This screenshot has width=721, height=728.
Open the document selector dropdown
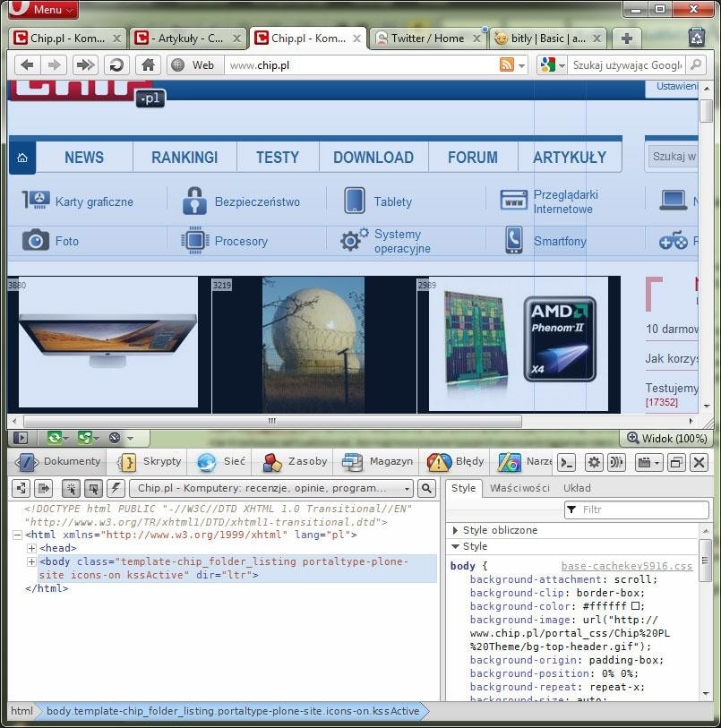coord(271,488)
